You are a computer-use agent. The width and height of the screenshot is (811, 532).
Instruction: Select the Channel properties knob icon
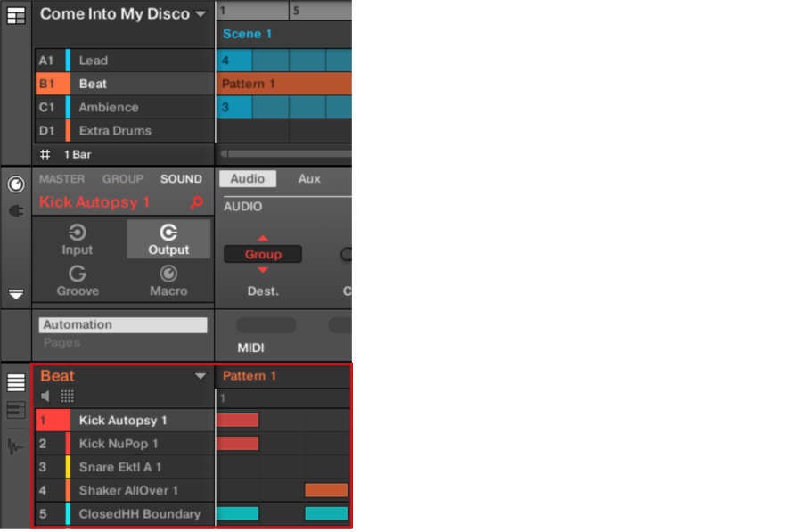pyautogui.click(x=16, y=184)
